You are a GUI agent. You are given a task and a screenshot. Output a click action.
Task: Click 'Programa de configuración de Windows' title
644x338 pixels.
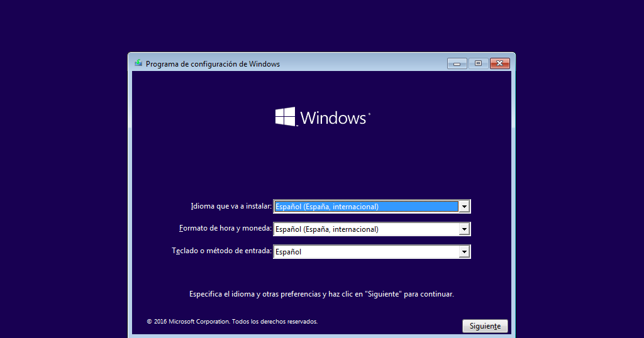213,64
